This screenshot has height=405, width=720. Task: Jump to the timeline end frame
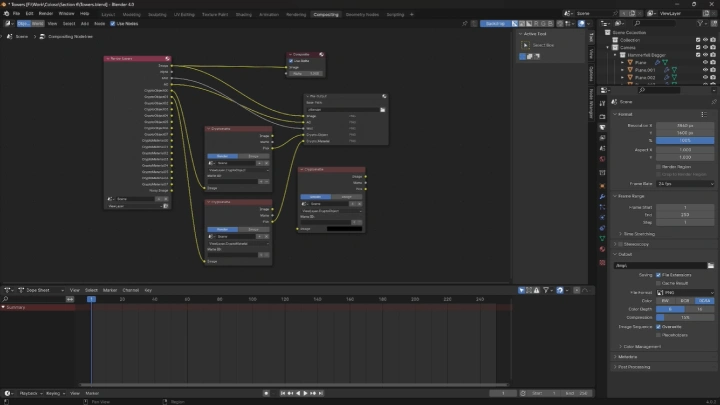(321, 393)
